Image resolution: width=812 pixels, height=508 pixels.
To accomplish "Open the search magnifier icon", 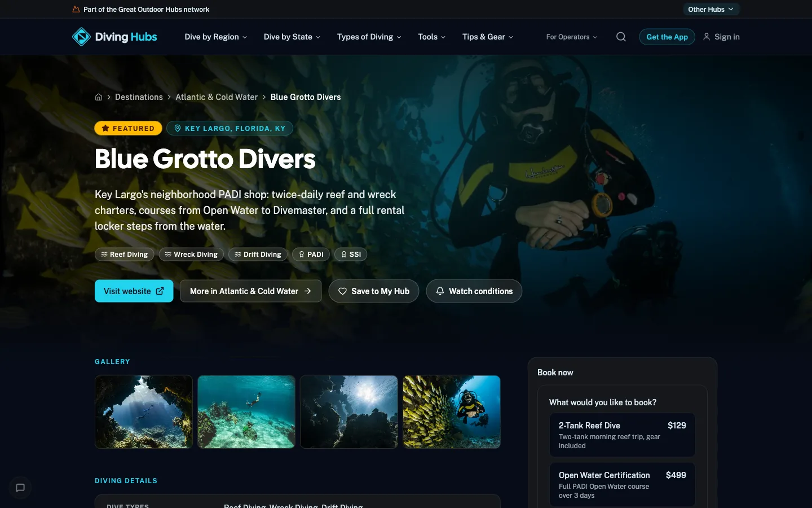I will click(x=621, y=37).
